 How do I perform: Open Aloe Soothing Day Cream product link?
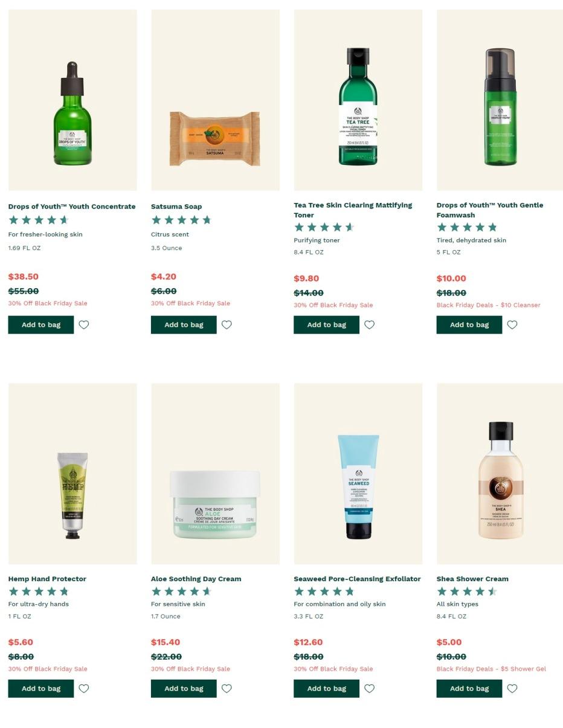pos(196,579)
